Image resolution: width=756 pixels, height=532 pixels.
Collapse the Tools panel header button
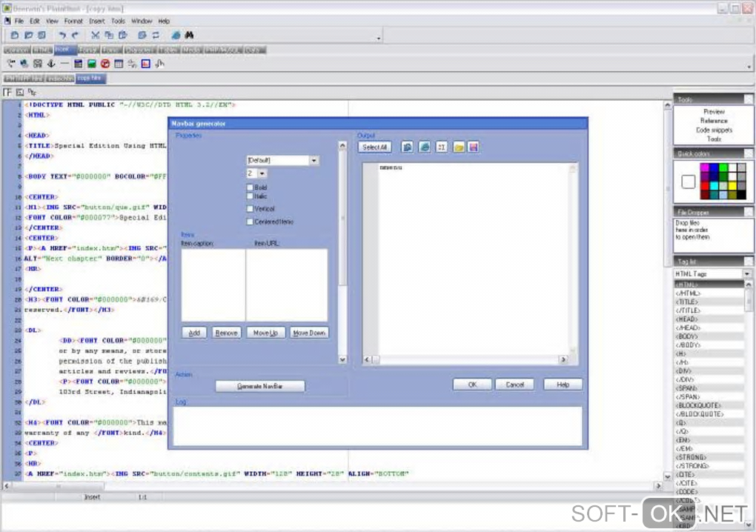pos(749,99)
